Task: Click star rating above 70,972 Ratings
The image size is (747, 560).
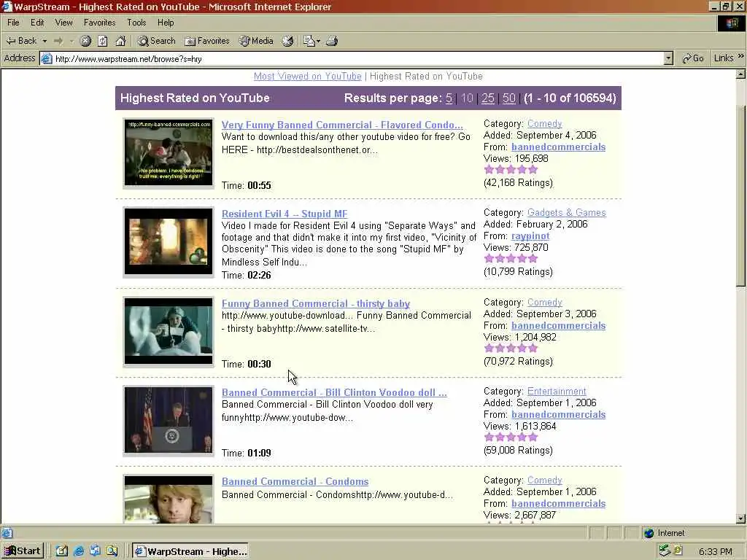Action: coord(511,348)
